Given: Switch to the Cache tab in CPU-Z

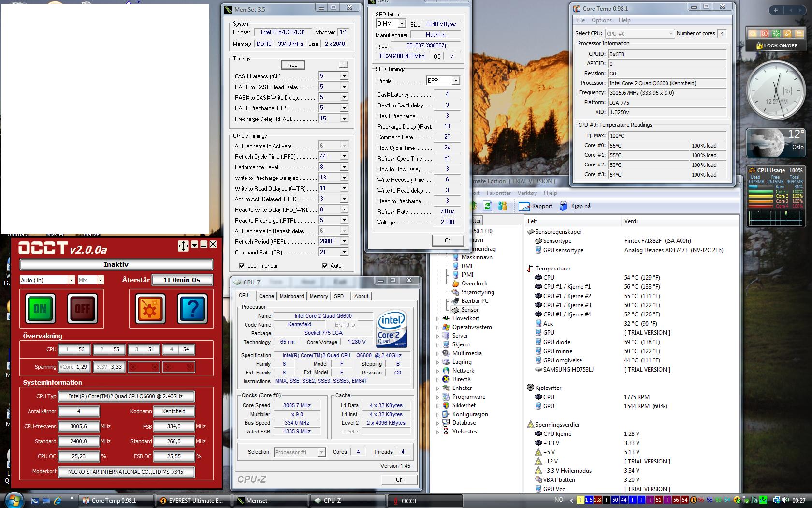Looking at the screenshot, I should [266, 296].
